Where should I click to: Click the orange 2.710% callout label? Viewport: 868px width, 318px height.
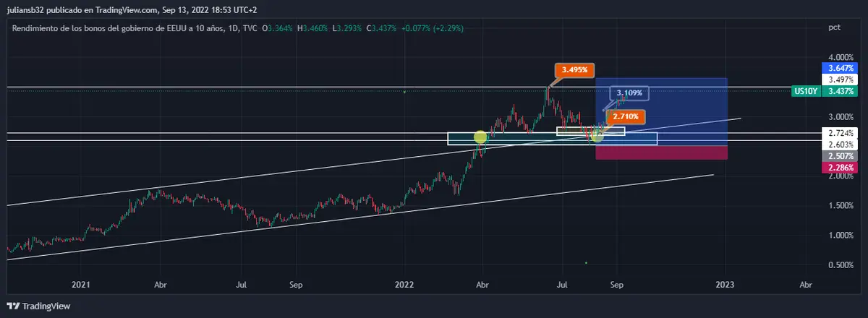click(624, 116)
